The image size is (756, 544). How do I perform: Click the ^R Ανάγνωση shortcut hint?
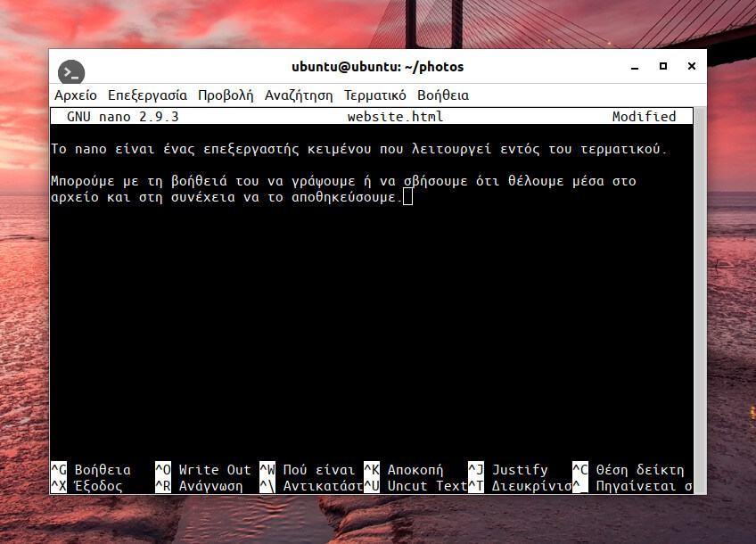point(199,486)
